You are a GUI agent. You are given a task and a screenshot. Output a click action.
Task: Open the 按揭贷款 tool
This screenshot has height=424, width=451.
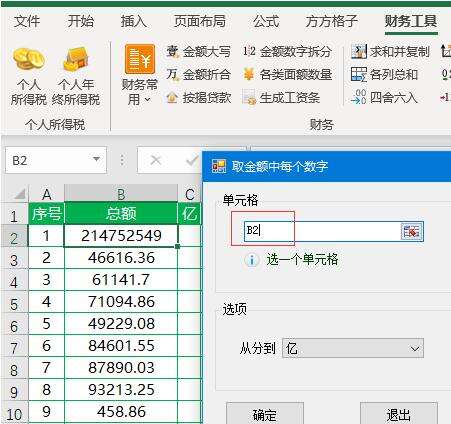click(x=198, y=98)
